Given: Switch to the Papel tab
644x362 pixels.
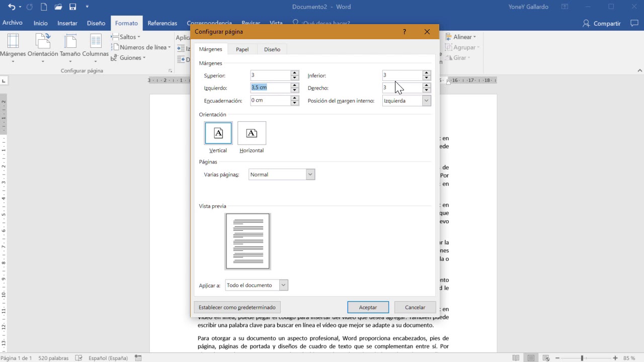Looking at the screenshot, I should pos(242,49).
